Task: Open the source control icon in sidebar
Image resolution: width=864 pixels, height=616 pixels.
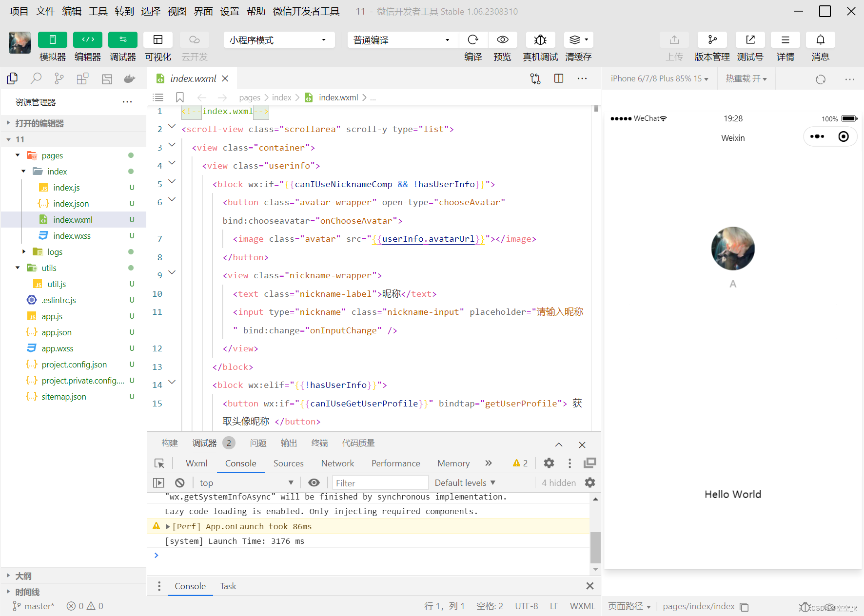Action: pyautogui.click(x=59, y=78)
